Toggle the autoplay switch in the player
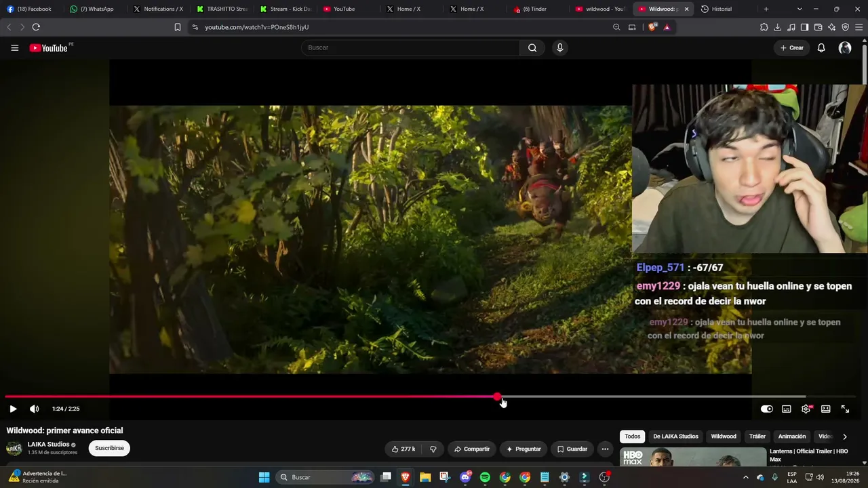Viewport: 868px width, 488px height. pyautogui.click(x=767, y=409)
